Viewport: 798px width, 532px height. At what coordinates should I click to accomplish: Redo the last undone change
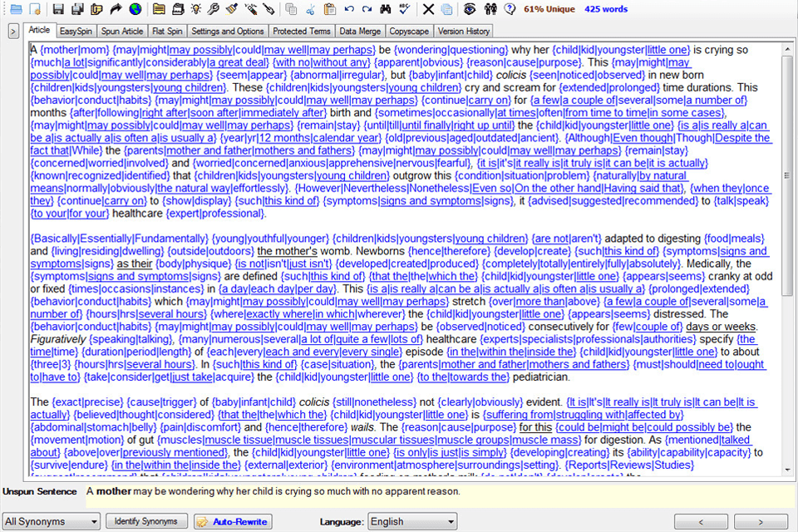click(x=367, y=8)
